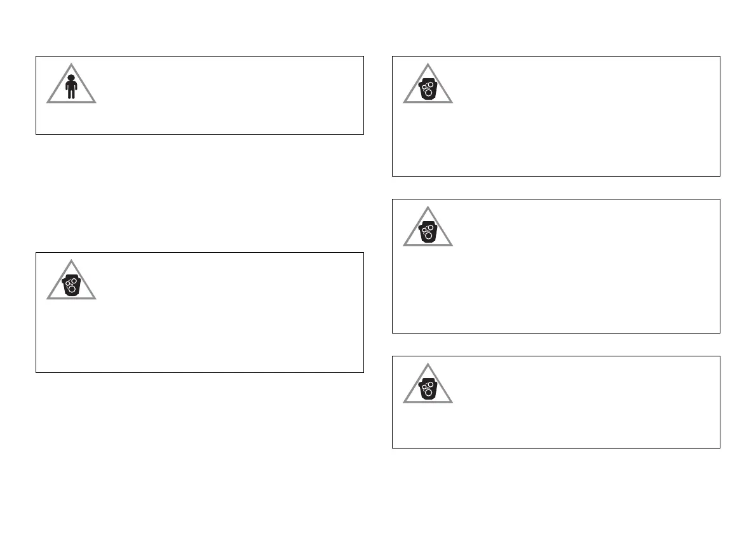Click the center gutter between left and right columns
756x540 pixels.
click(x=378, y=251)
